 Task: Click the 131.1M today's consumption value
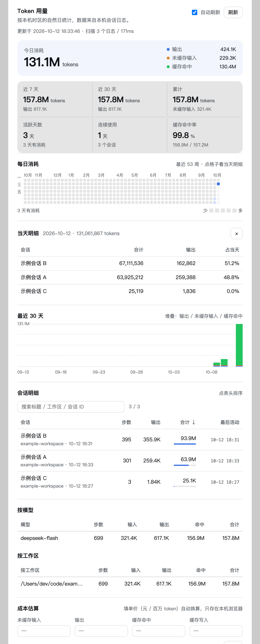(42, 62)
